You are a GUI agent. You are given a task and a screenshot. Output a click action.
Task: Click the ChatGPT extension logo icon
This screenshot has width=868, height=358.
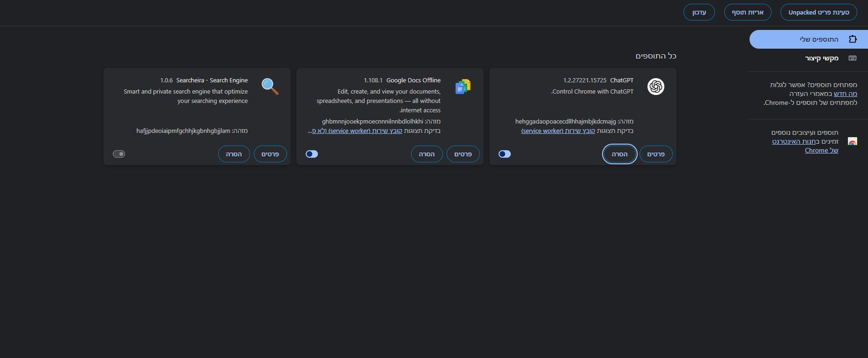(x=655, y=87)
